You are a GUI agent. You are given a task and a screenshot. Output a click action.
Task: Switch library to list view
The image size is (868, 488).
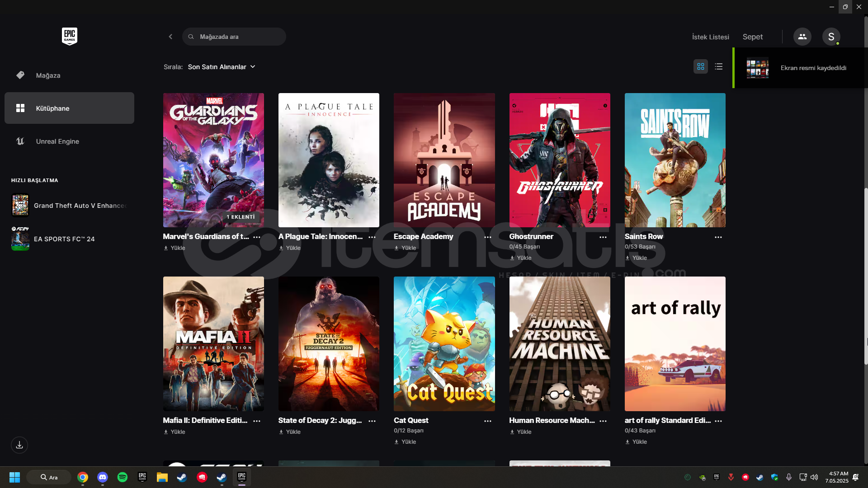tap(718, 66)
